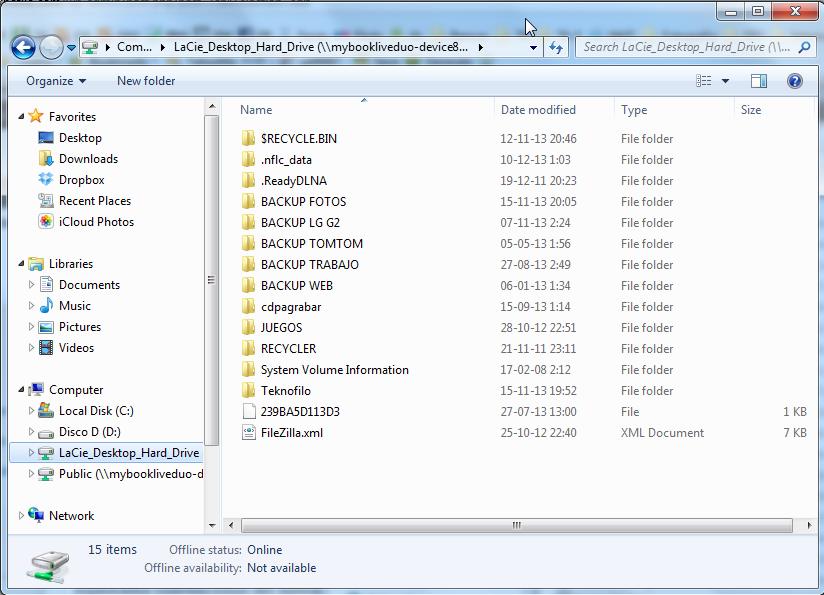
Task: Sort by the Date modified column header
Action: tap(538, 110)
